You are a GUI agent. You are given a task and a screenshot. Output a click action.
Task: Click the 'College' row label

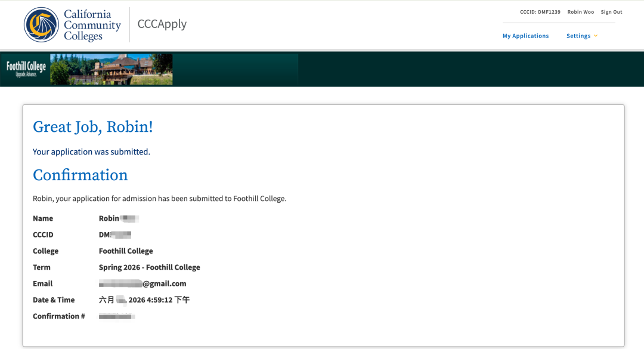tap(45, 251)
